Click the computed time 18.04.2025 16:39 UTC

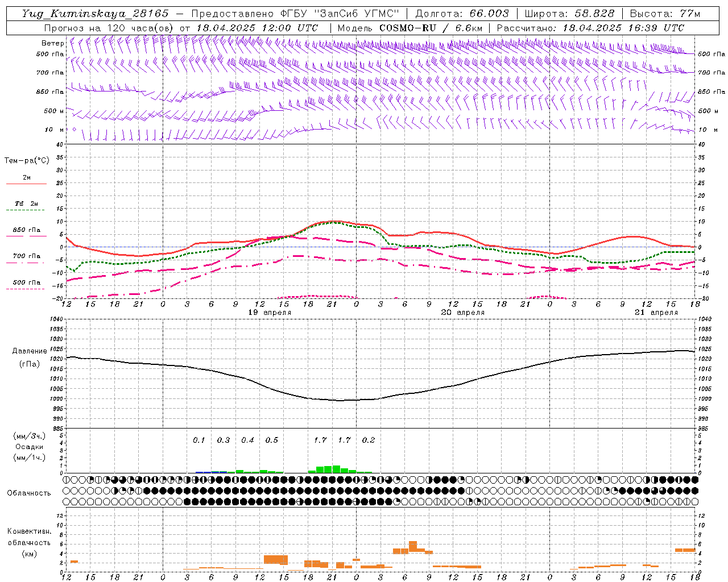(623, 28)
